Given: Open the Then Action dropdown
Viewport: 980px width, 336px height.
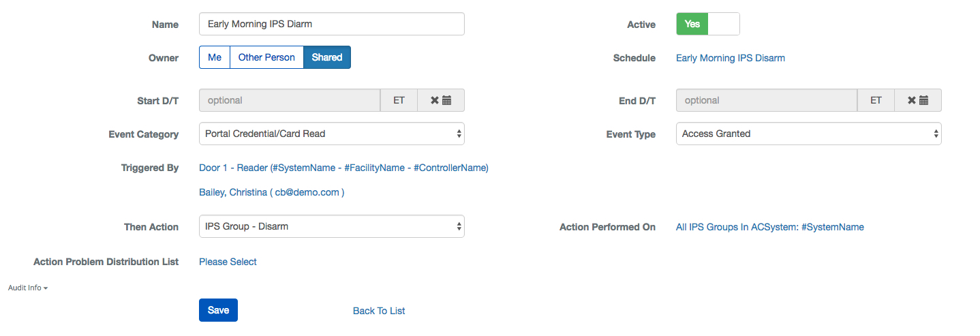Looking at the screenshot, I should point(331,226).
